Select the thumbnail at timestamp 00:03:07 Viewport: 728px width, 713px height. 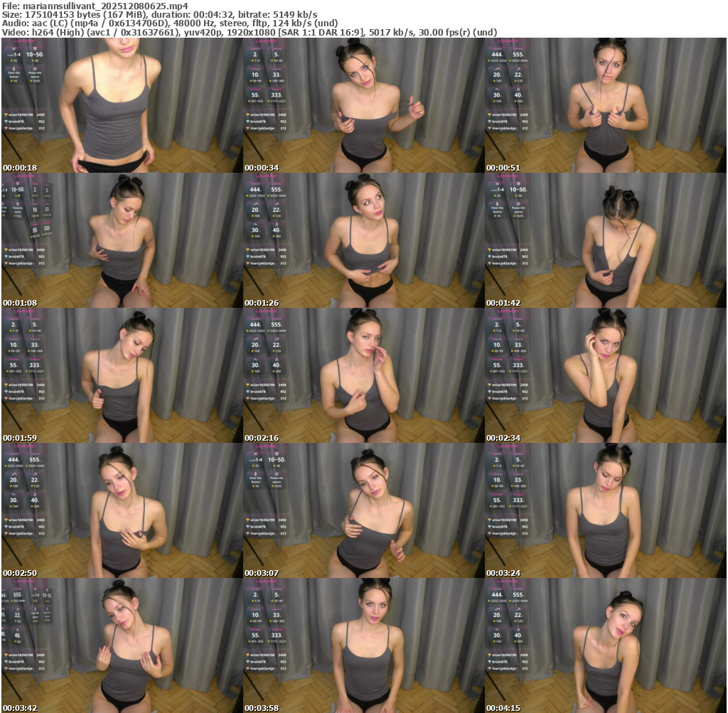(363, 510)
